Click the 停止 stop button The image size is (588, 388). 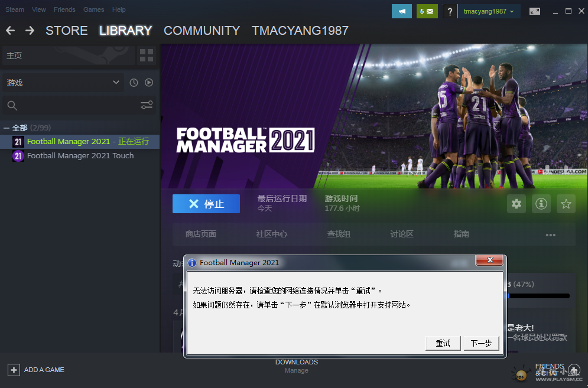206,204
